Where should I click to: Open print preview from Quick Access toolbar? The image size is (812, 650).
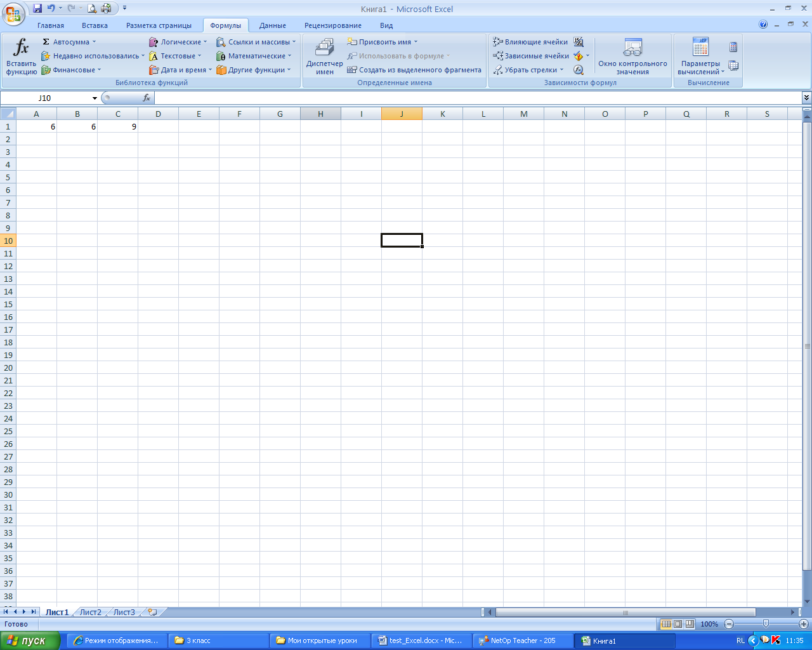coord(92,8)
